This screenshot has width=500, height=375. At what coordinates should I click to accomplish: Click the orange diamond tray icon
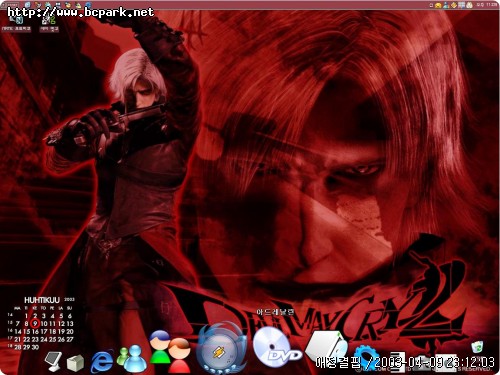tap(454, 5)
